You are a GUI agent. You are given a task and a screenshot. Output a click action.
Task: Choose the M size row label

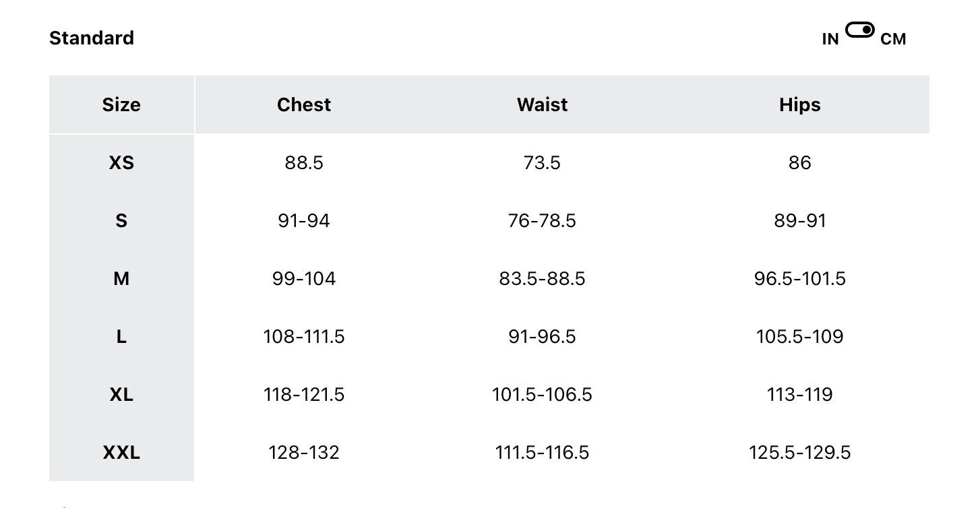[x=121, y=278]
